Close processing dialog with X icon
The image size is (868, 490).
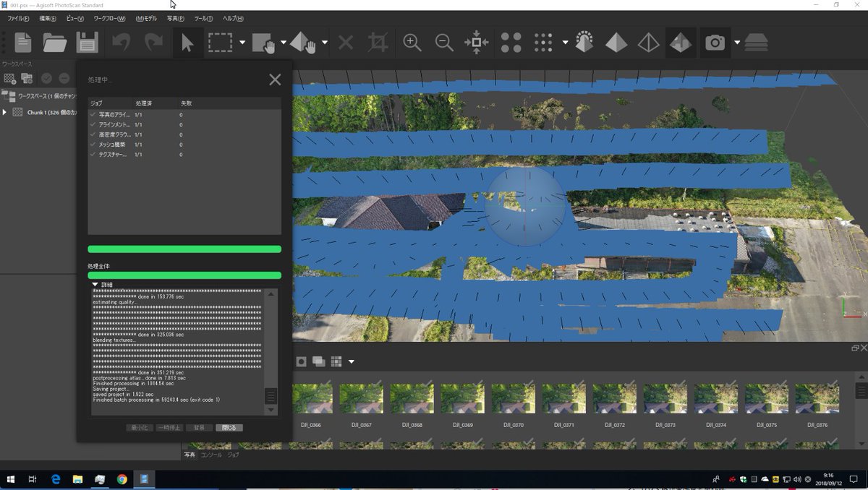(275, 79)
